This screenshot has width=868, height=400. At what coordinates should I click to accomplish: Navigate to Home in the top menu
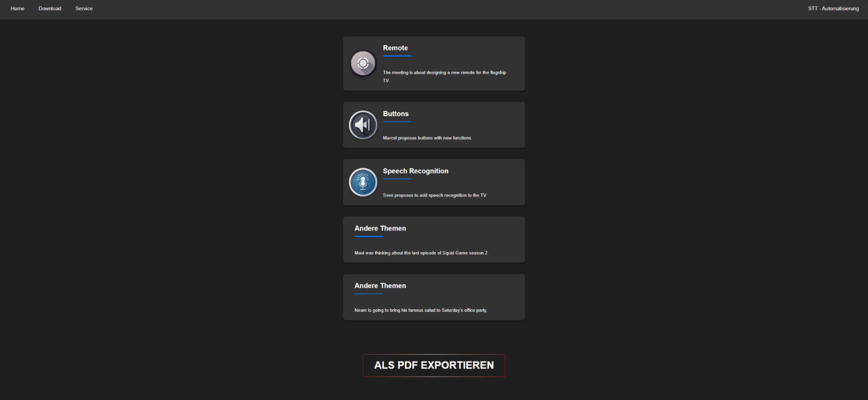(x=17, y=8)
